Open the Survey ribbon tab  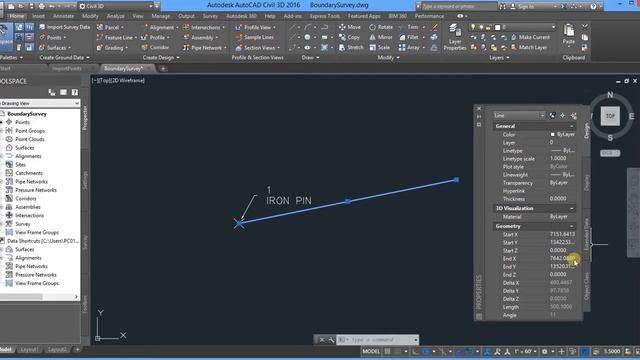(210, 16)
